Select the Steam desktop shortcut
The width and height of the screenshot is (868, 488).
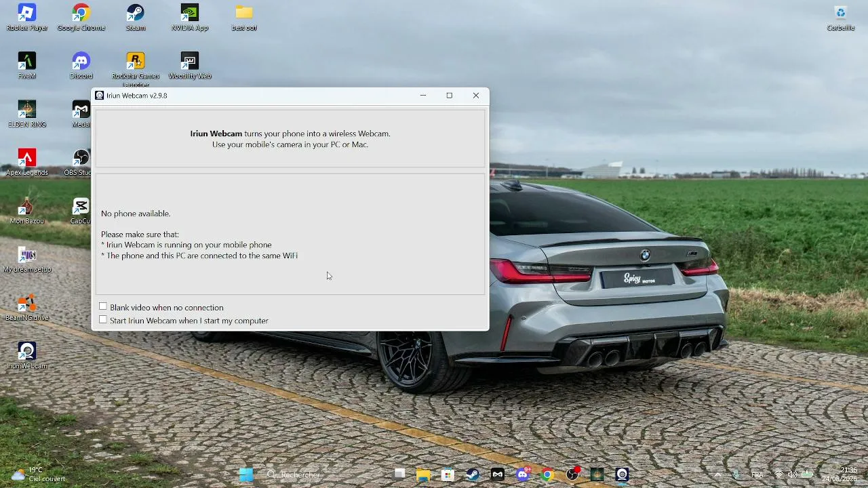click(x=136, y=18)
